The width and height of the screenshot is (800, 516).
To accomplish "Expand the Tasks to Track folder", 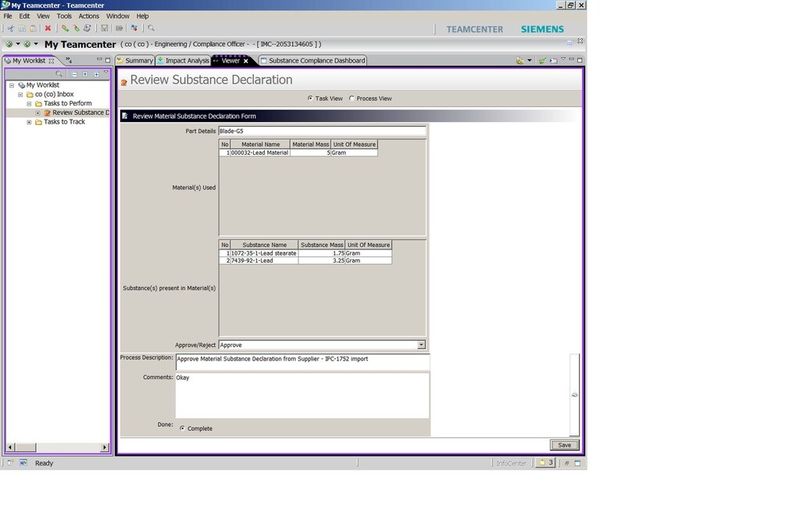I will tap(29, 122).
